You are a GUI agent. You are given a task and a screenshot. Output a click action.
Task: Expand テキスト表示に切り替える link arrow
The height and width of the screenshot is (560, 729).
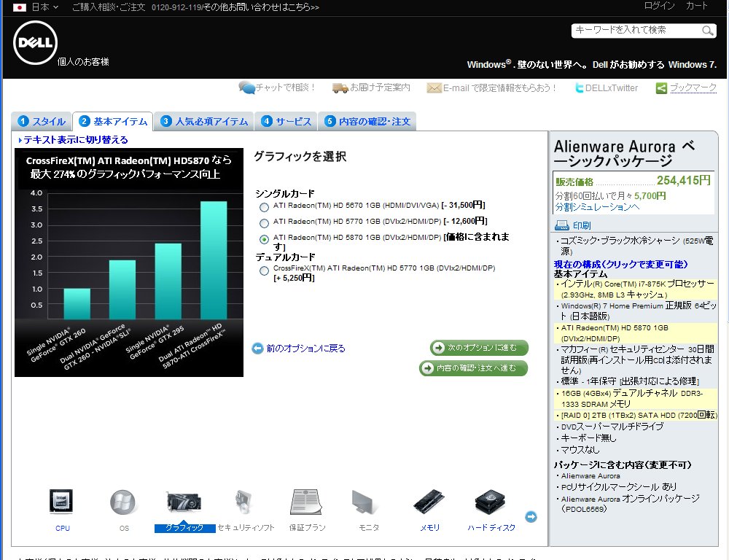pyautogui.click(x=20, y=140)
